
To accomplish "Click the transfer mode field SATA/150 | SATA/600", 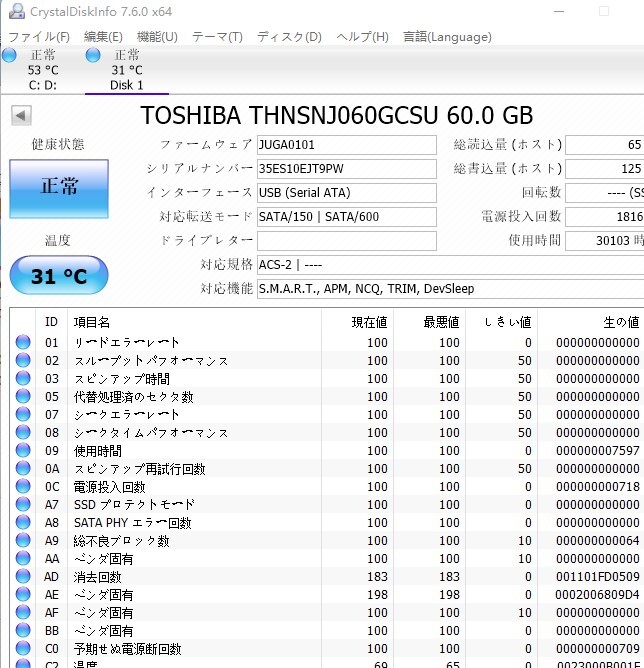I will click(347, 216).
